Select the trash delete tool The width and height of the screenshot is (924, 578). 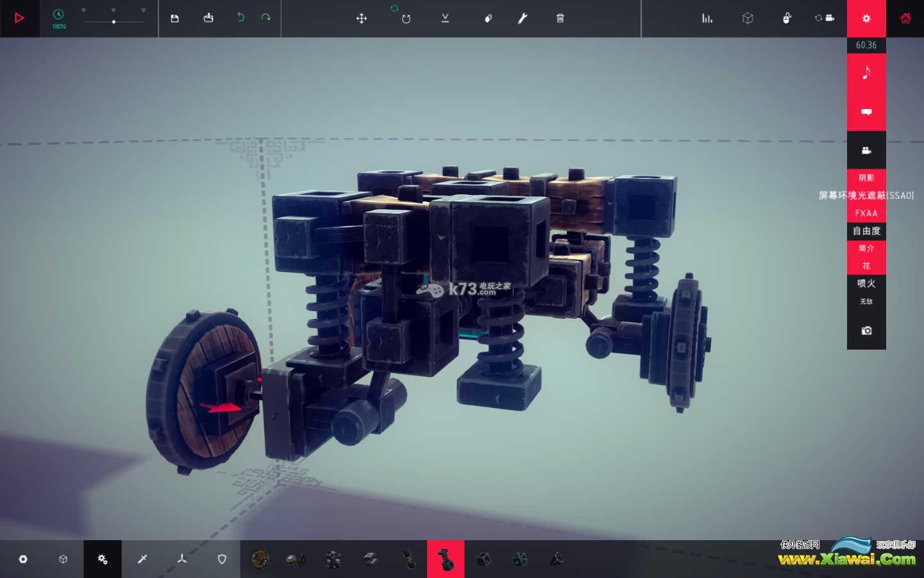pyautogui.click(x=560, y=19)
